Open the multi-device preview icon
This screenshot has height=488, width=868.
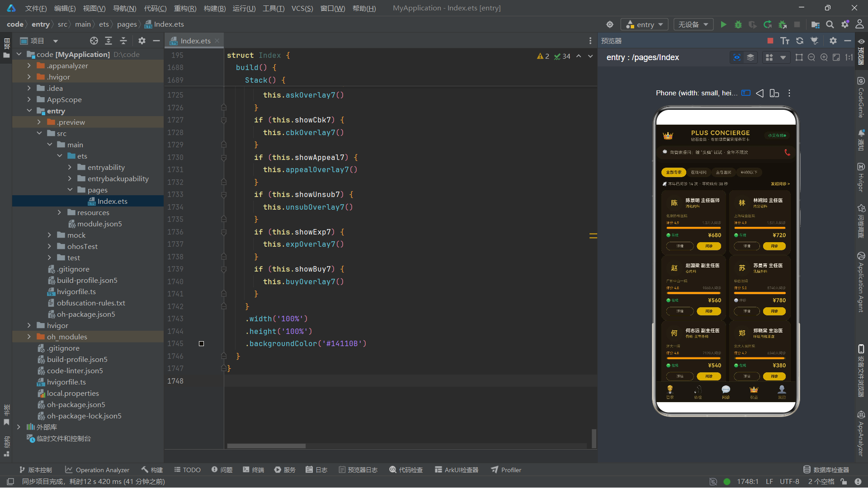point(774,93)
